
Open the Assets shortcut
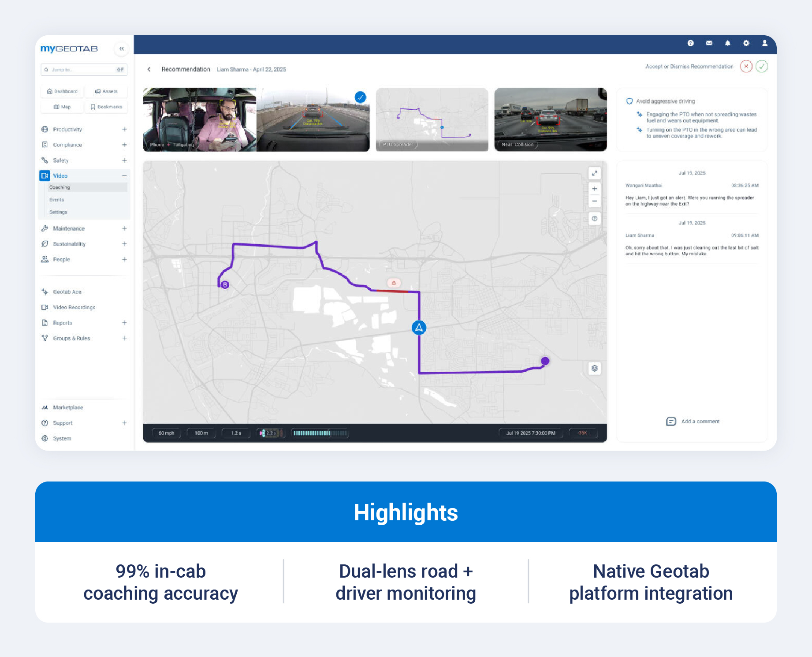106,91
